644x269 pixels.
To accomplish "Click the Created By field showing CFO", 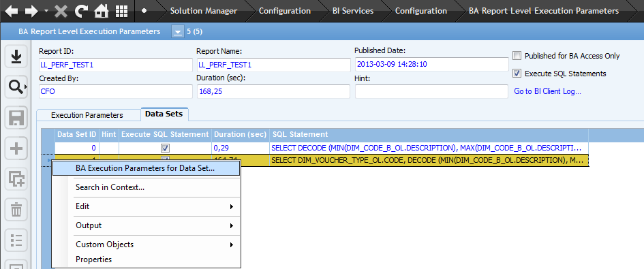I will click(115, 91).
